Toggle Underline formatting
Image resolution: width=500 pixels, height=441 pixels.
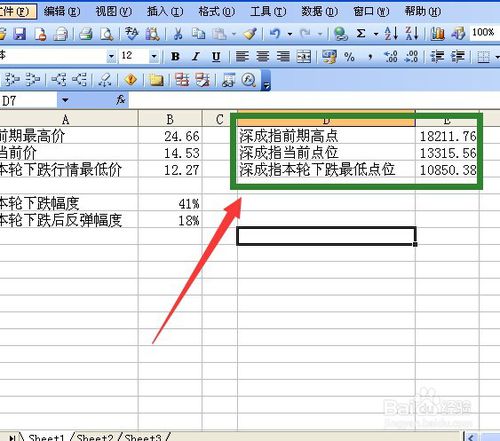click(x=216, y=57)
